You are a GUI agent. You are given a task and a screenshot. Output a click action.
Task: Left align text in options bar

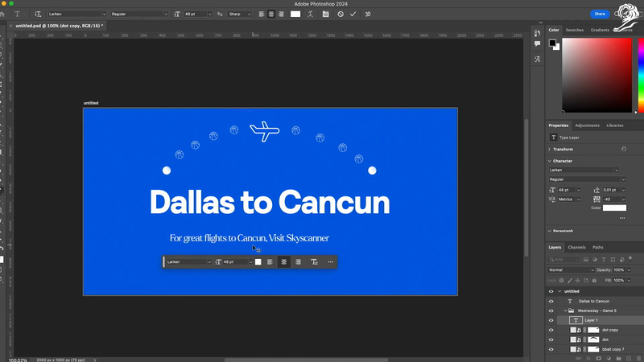[x=262, y=14]
